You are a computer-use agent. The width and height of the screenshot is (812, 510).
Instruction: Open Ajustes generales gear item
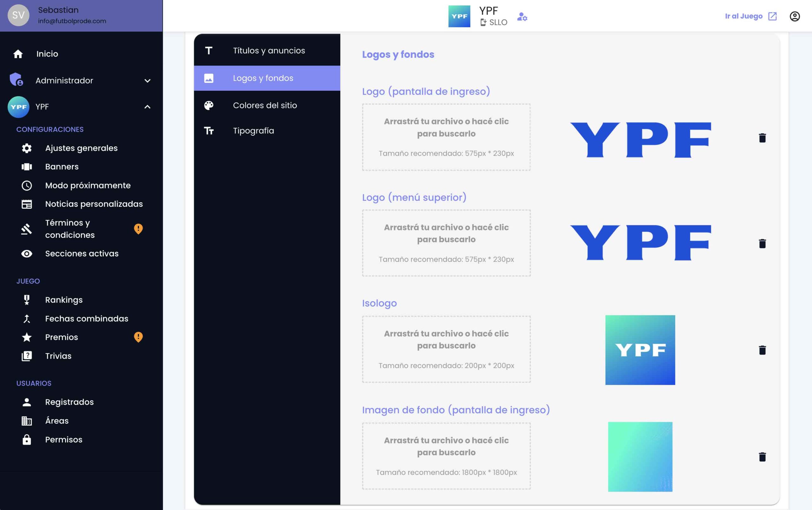point(81,148)
